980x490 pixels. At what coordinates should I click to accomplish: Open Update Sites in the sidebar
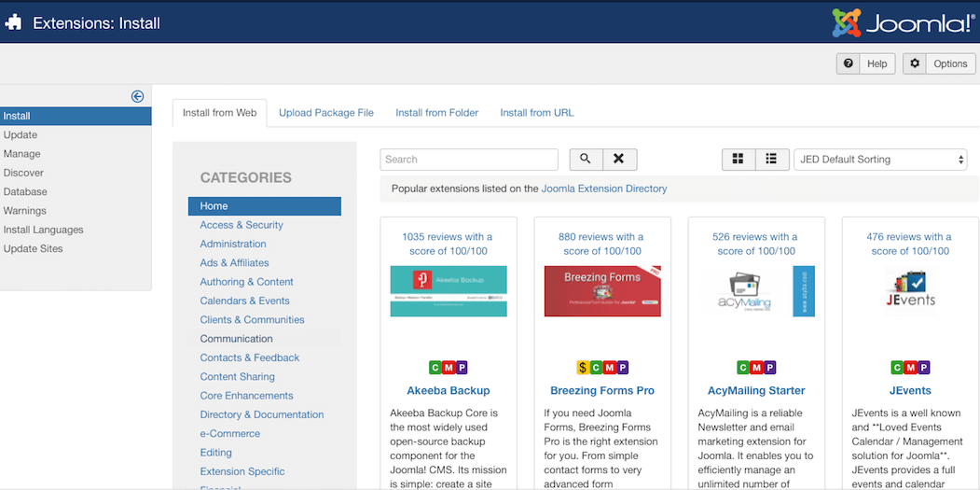tap(34, 248)
